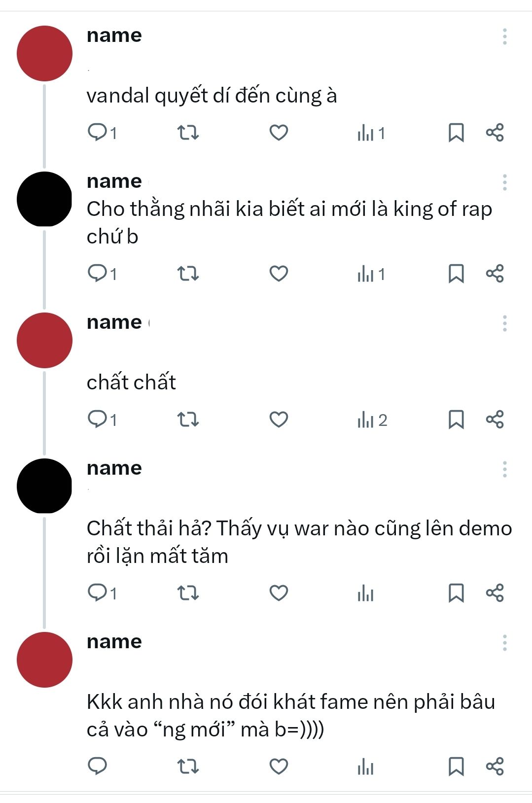
Task: Share the 'Kkk anh nhà nó' tweet
Action: click(495, 767)
